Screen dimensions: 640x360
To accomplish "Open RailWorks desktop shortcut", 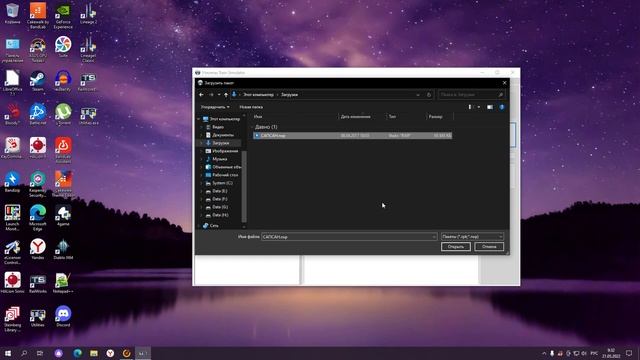I will (x=38, y=283).
